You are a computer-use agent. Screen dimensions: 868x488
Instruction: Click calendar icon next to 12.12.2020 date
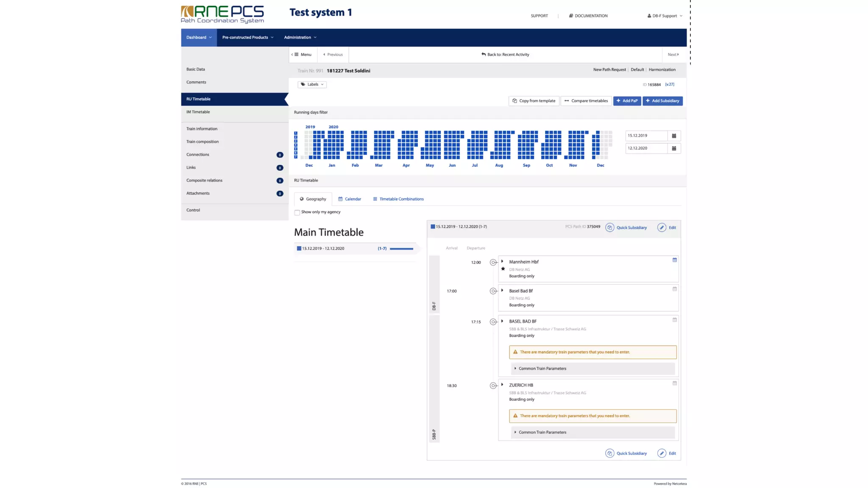pyautogui.click(x=674, y=148)
